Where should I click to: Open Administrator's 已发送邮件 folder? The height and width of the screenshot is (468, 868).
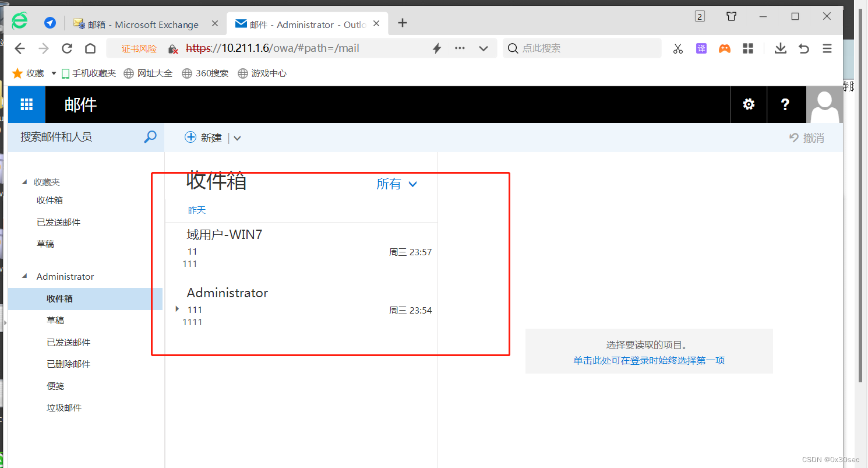click(68, 342)
